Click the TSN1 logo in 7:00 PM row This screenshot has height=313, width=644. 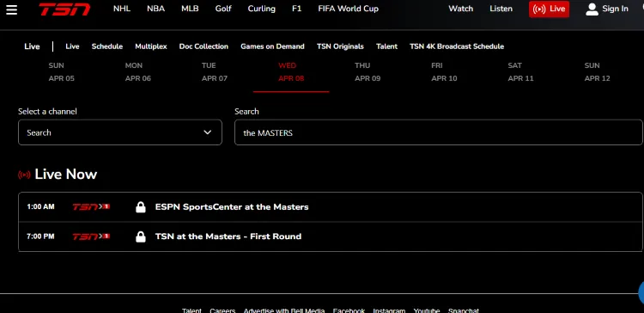coord(91,236)
